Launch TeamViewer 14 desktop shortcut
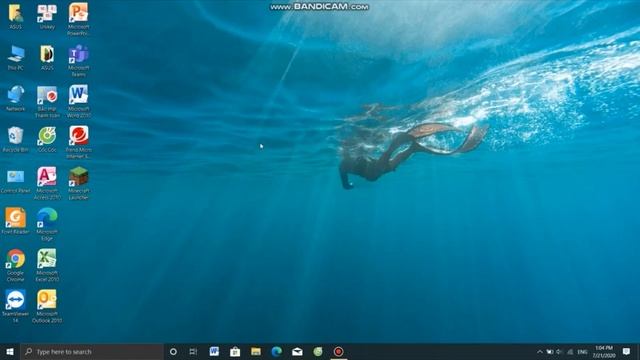Viewport: 640px width, 360px height. 16,306
